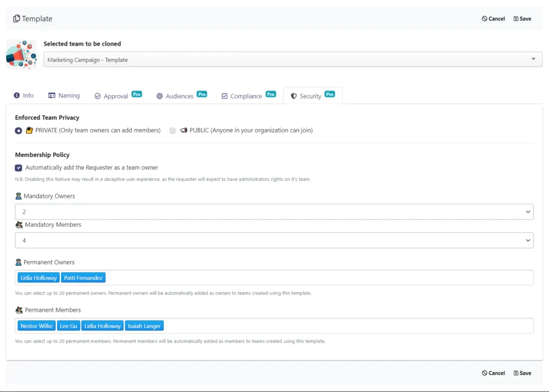Screen dimensions: 549x392
Task: Click the Patti Fernandez owner tag
Action: [x=83, y=278]
